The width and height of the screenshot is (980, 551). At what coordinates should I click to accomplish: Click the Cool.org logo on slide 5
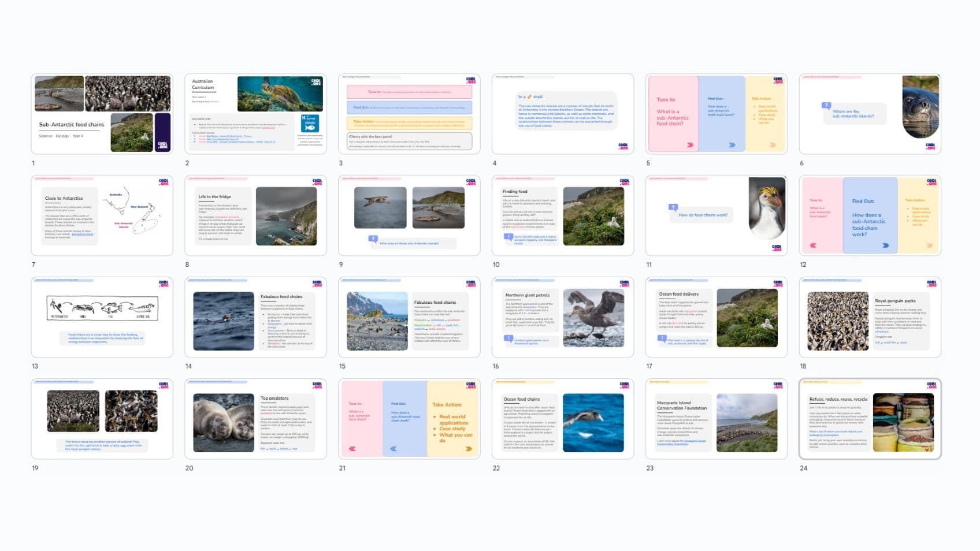click(x=779, y=81)
